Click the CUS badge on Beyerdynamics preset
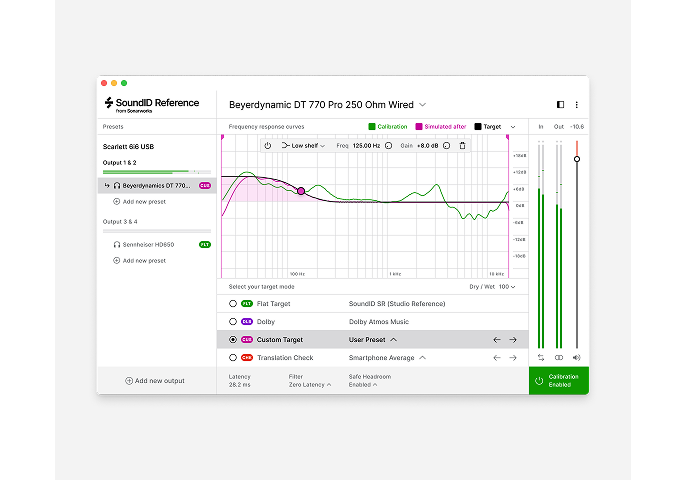Screen dimensions: 686x480 pyautogui.click(x=205, y=186)
